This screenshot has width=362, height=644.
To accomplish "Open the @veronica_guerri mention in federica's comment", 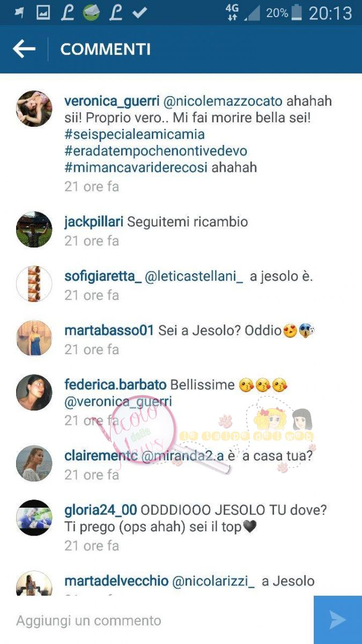I will (x=118, y=401).
